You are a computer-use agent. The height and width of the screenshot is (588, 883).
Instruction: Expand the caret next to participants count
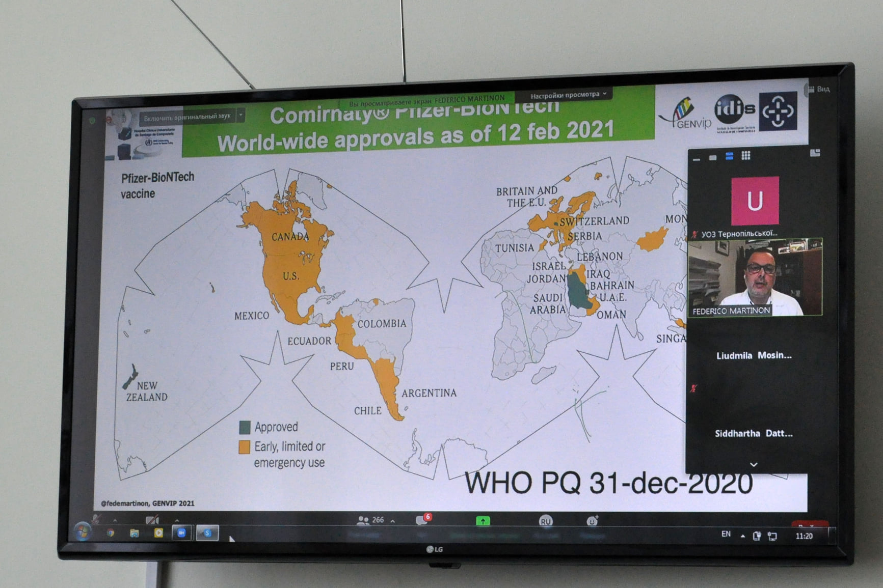tap(393, 521)
